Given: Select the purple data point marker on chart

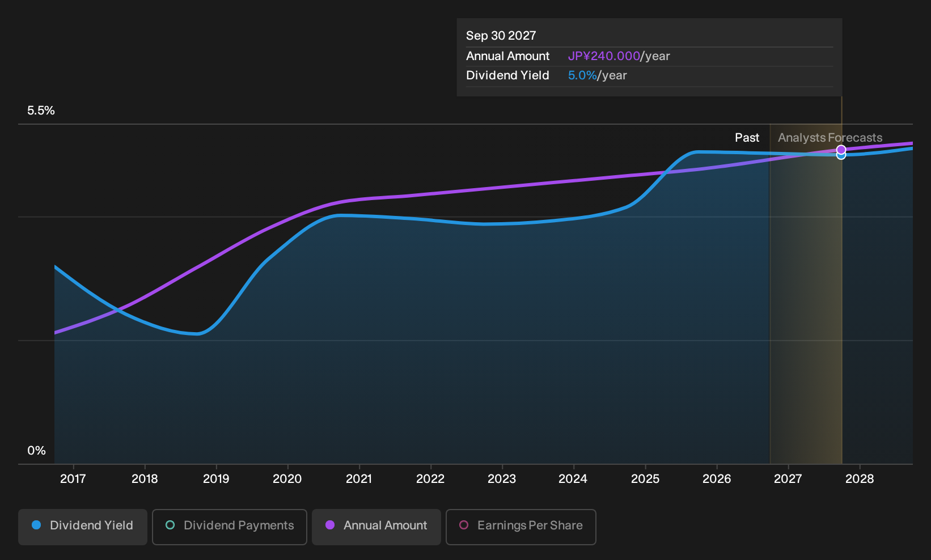Looking at the screenshot, I should (x=841, y=150).
